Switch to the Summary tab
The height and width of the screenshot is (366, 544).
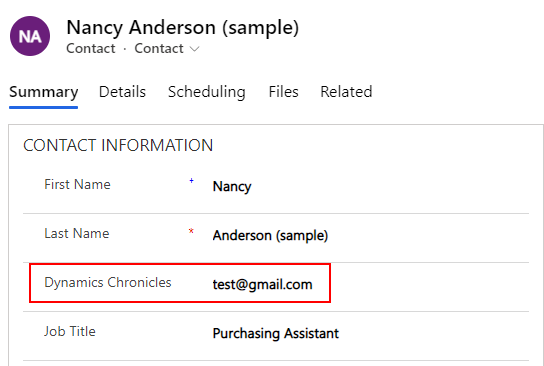(43, 92)
